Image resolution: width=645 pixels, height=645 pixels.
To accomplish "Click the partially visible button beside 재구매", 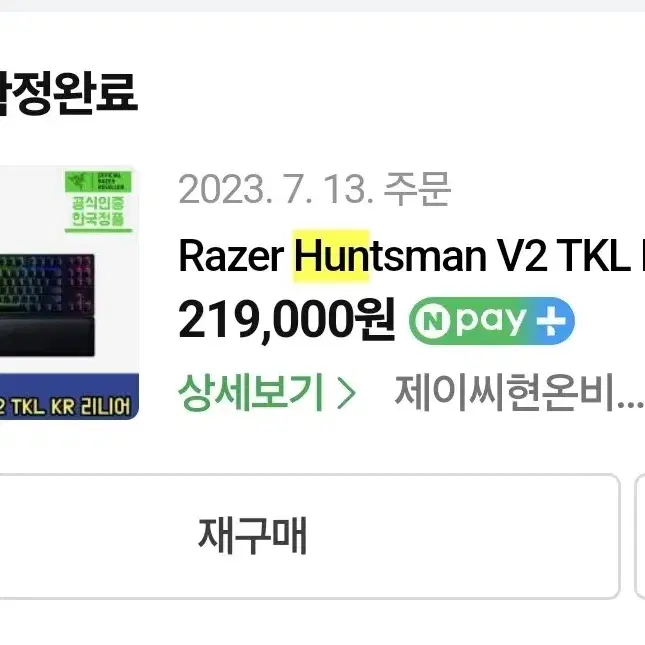I will pyautogui.click(x=640, y=536).
